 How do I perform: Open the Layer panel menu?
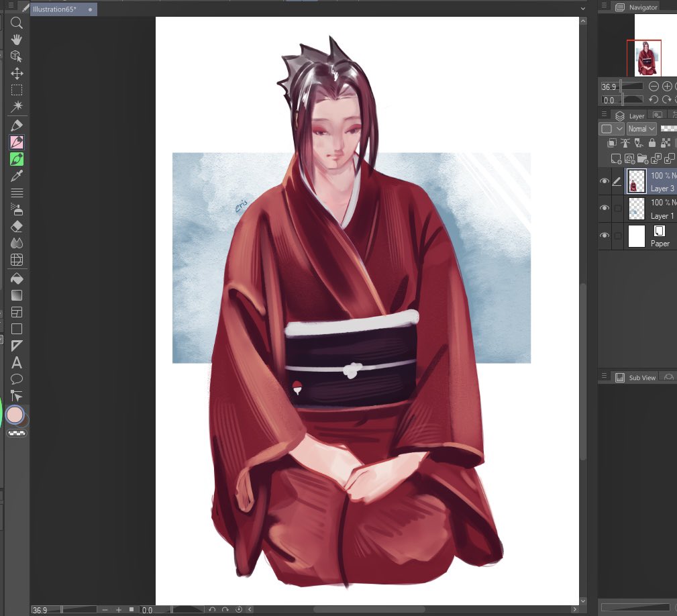(x=604, y=114)
